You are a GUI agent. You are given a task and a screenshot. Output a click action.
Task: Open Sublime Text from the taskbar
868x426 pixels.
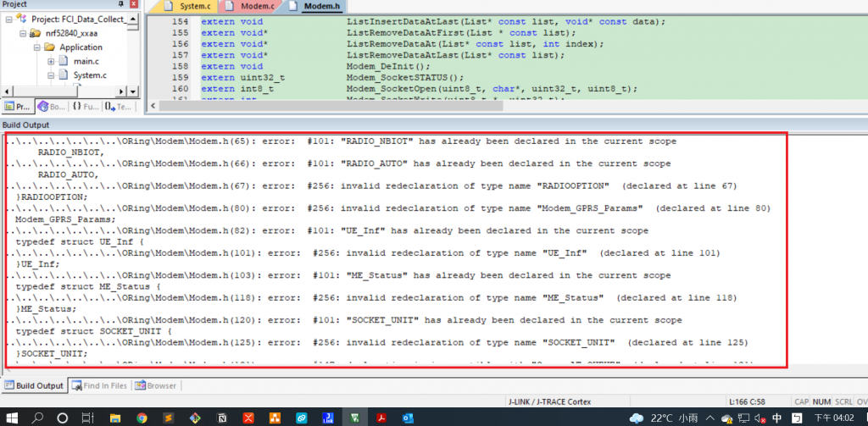tap(169, 418)
